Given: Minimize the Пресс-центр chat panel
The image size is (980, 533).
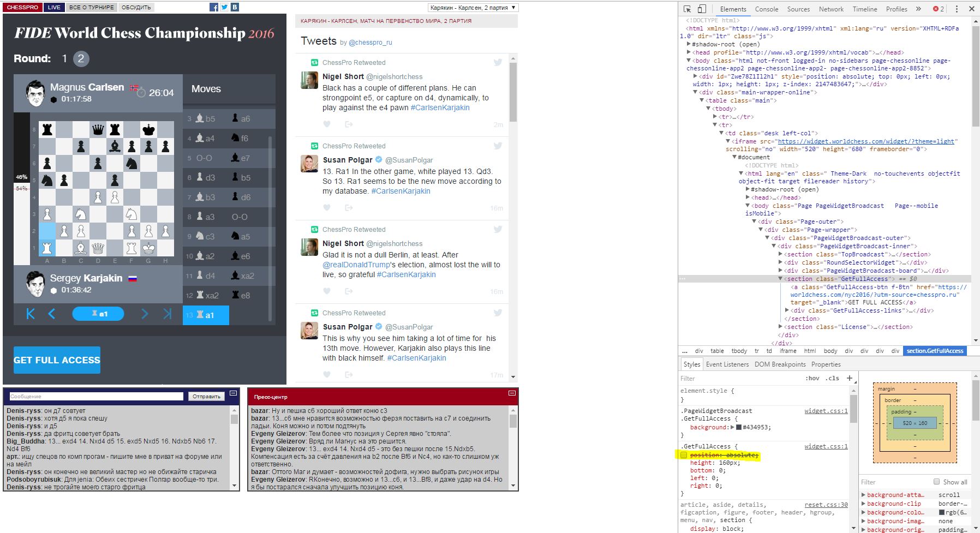Looking at the screenshot, I should coord(512,393).
